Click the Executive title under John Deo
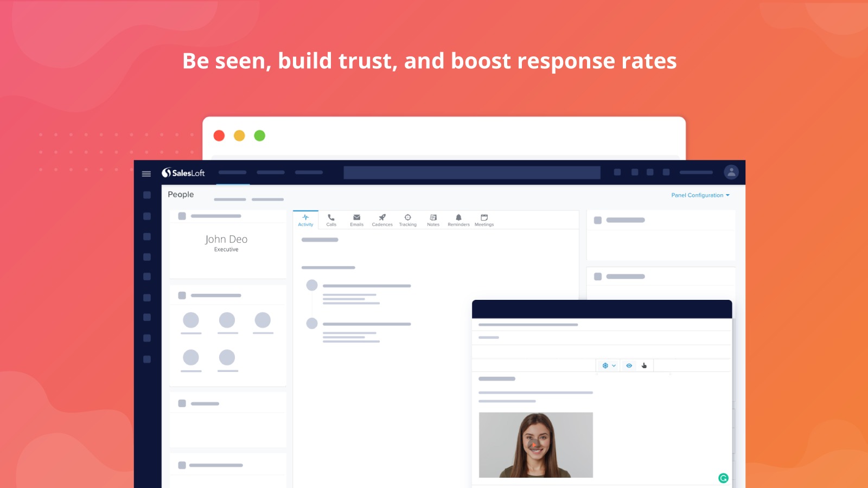The image size is (868, 488). (x=226, y=249)
